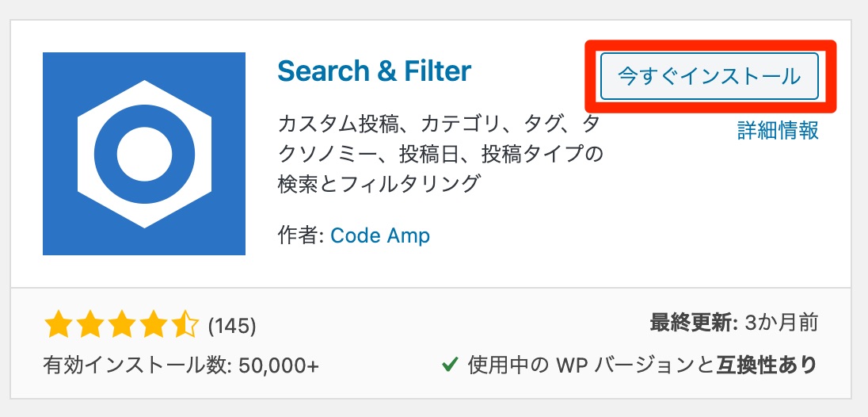This screenshot has height=417, width=868.
Task: Click the 互換性あり compatibility text
Action: click(767, 365)
